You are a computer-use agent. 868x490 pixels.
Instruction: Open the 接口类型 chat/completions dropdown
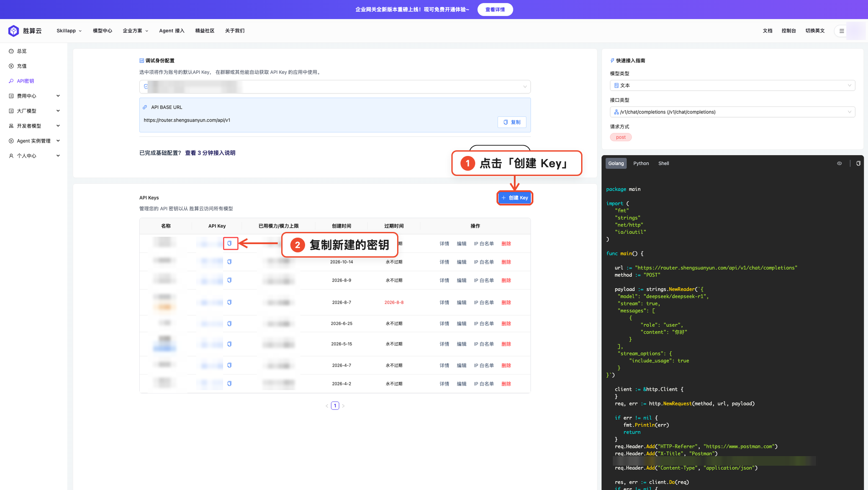[732, 112]
